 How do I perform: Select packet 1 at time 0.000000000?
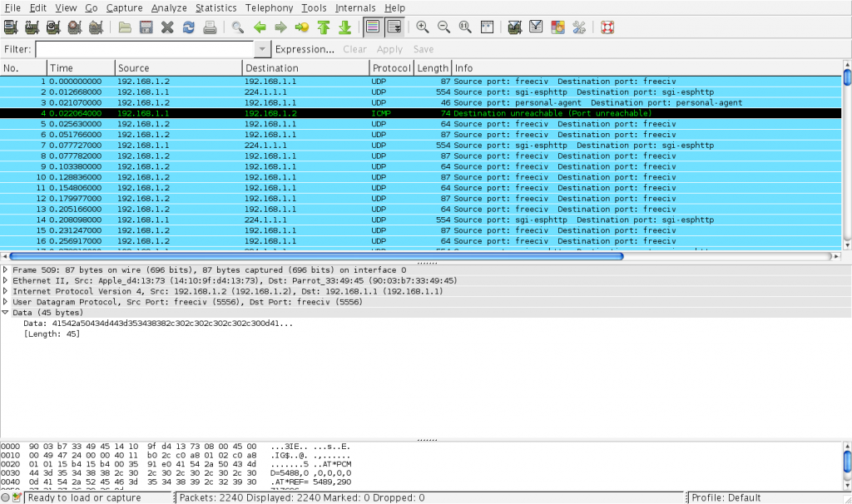pyautogui.click(x=420, y=82)
